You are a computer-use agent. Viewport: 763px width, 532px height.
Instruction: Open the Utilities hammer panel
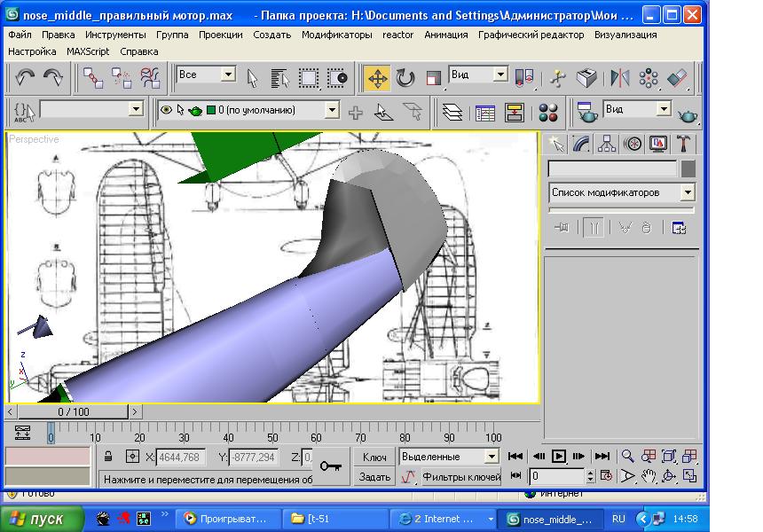684,144
